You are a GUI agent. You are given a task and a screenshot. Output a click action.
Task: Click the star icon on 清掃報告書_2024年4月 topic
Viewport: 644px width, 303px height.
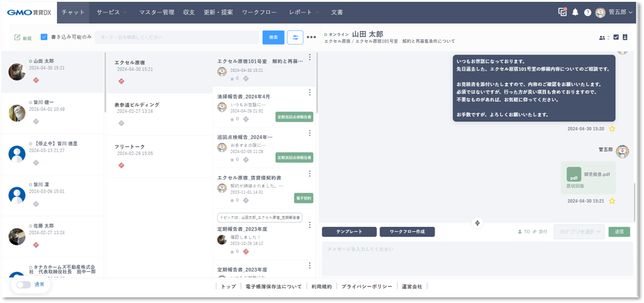(232, 119)
